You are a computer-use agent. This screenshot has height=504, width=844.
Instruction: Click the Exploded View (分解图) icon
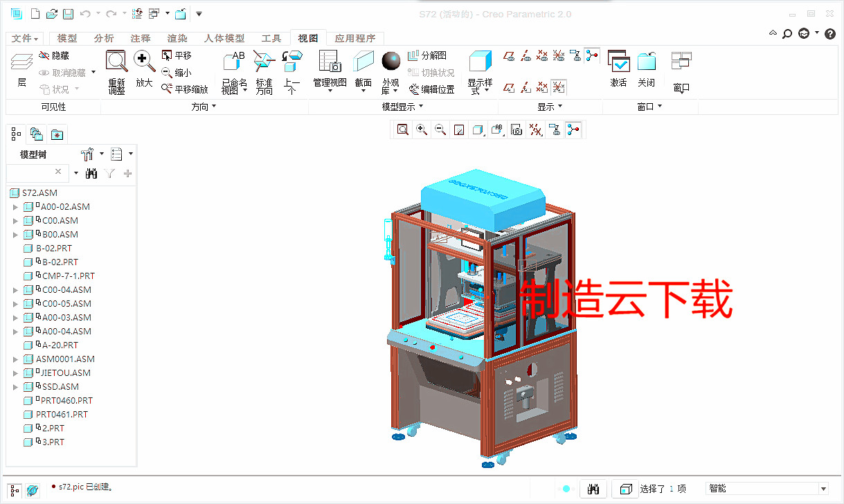(429, 55)
